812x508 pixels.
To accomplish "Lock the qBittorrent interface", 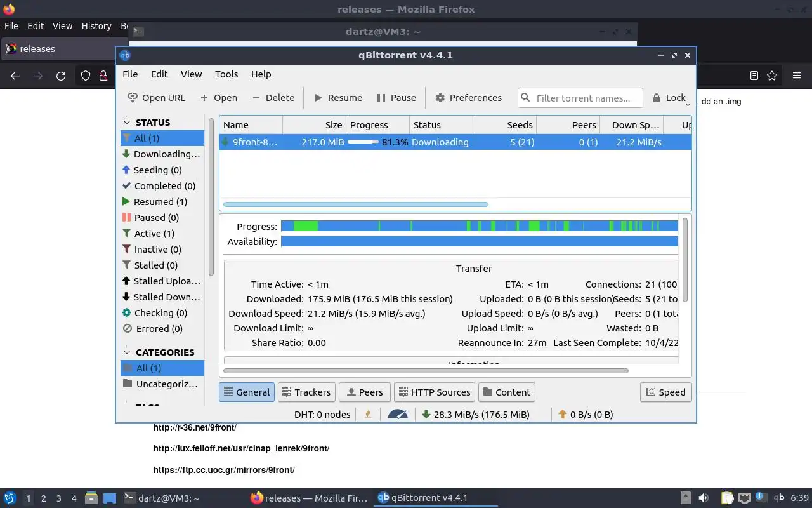I will [669, 98].
